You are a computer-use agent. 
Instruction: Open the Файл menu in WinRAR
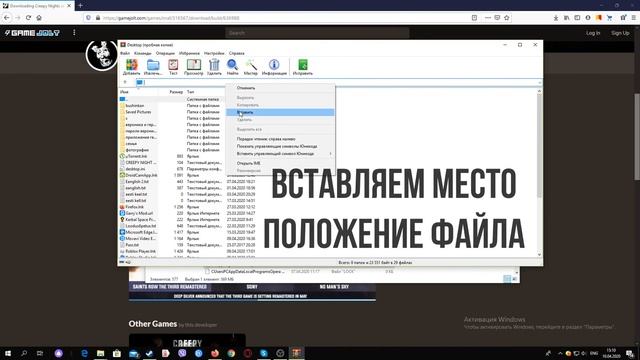pos(125,53)
